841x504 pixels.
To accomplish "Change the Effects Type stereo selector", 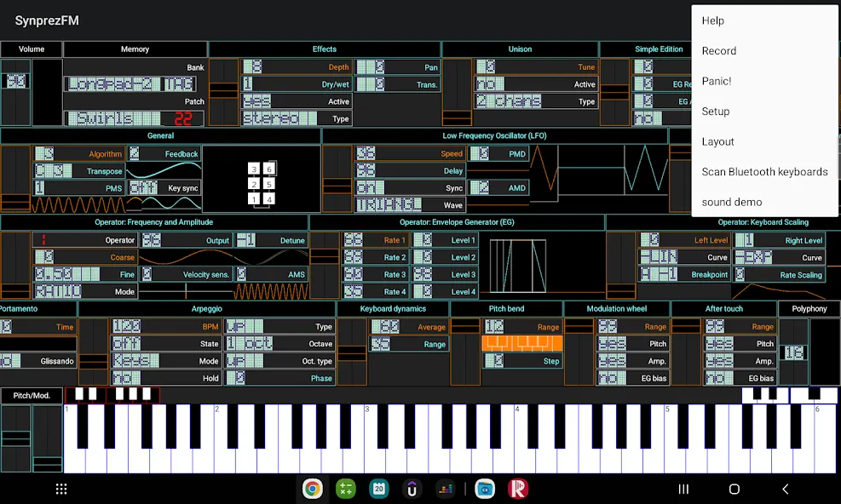I will click(279, 118).
